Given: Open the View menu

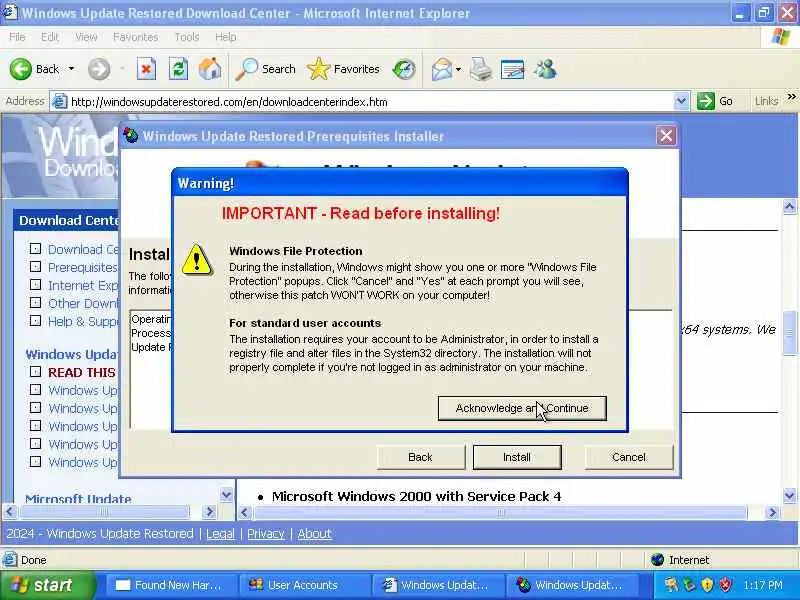Looking at the screenshot, I should (x=86, y=37).
